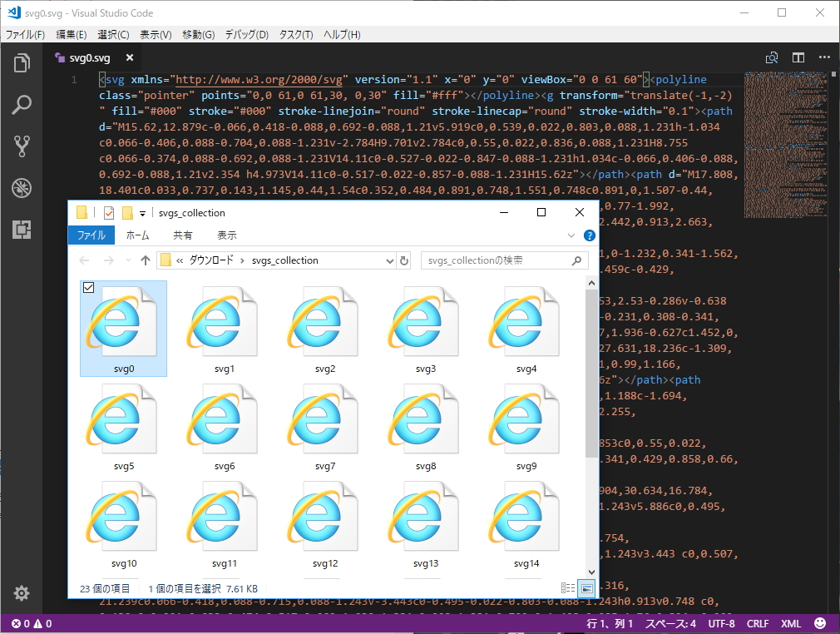Image resolution: width=840 pixels, height=634 pixels.
Task: Switch Explorer to large thumbnails view
Action: tap(586, 588)
